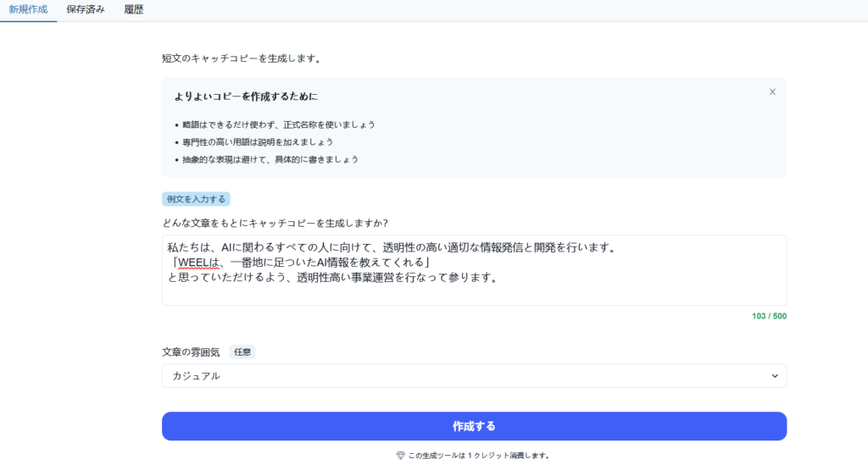Viewport: 868px width, 476px height.
Task: Click the 任意 badge label
Action: click(x=242, y=352)
